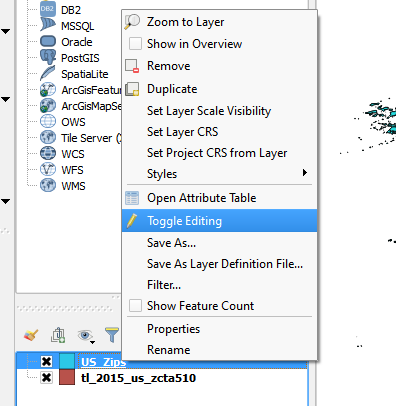Choose Save As Layer Definition File...

pyautogui.click(x=219, y=264)
